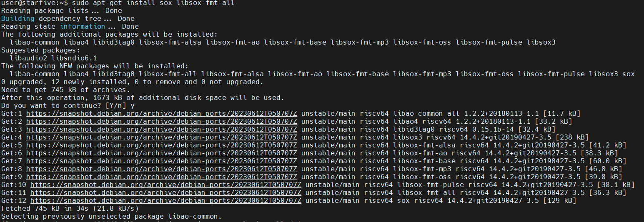
Task: Open the Get:10 libsox-fmt-pulse snapshot URL
Action: 166,185
